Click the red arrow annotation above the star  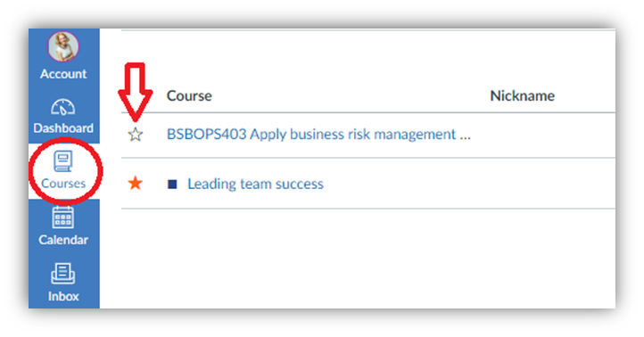coord(136,92)
